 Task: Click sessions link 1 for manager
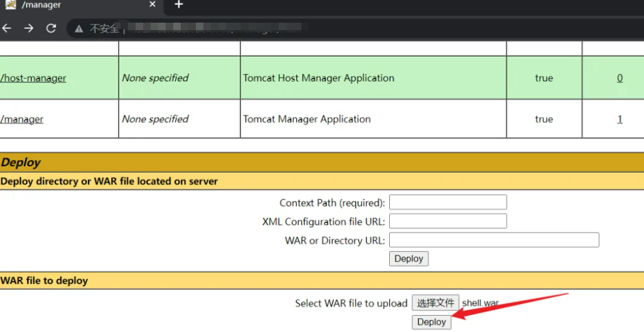pyautogui.click(x=620, y=119)
